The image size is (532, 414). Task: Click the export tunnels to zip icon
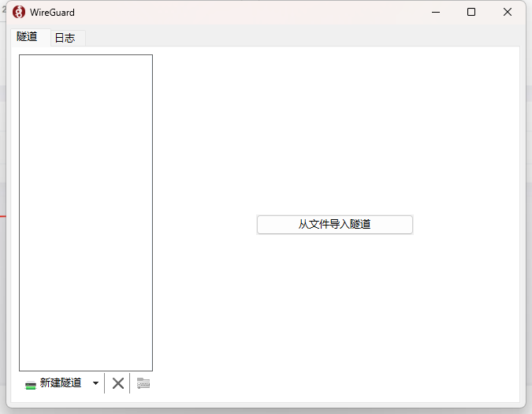point(143,383)
